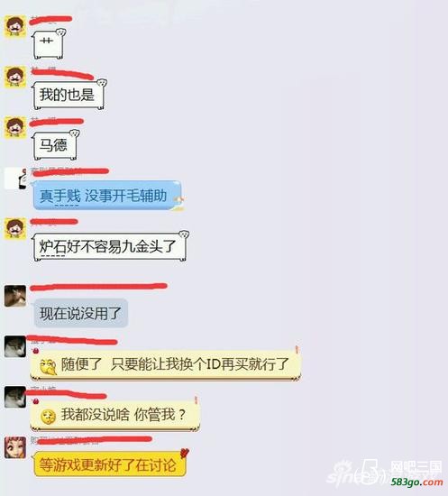Open profile avatar beside '真手贱 没事开毛辅助'
The image size is (448, 496).
click(15, 178)
